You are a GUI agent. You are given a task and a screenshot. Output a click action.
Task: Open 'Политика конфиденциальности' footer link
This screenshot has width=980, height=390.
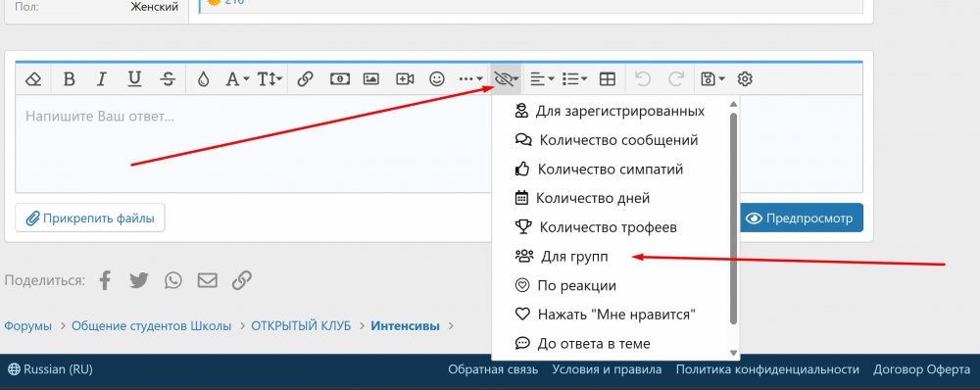pyautogui.click(x=767, y=370)
